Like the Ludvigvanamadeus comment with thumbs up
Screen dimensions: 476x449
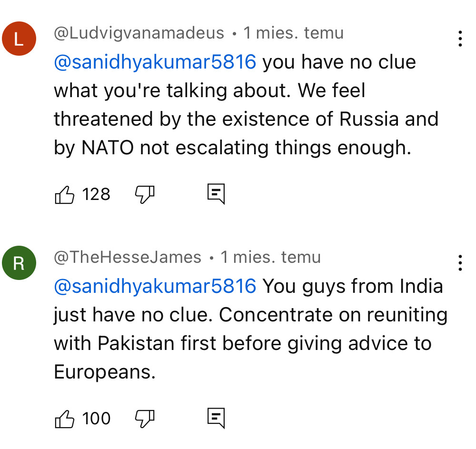65,194
